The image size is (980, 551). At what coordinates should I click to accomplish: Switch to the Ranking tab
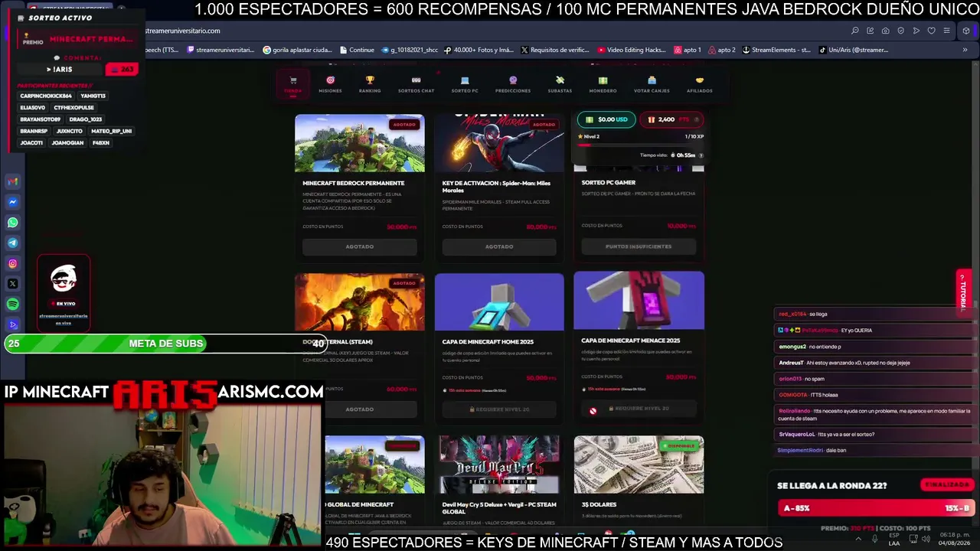click(370, 84)
